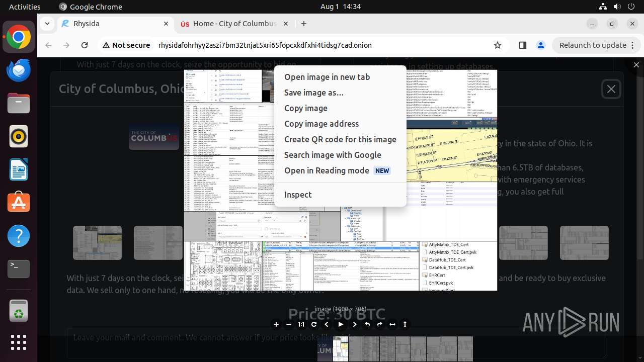644x362 pixels.
Task: Select 'Open in Reading mode'
Action: pos(340,170)
